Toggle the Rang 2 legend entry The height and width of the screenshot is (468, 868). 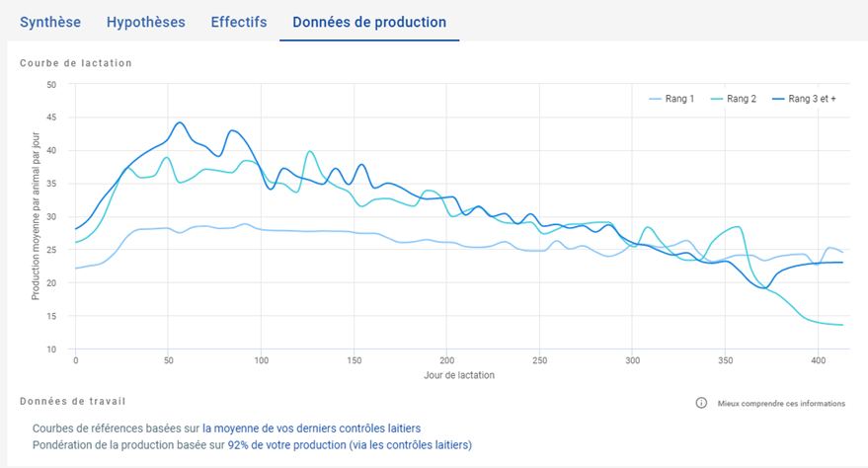[x=734, y=99]
